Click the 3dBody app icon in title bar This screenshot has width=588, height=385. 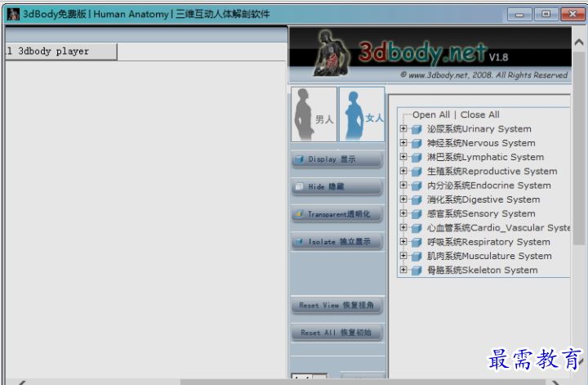pos(14,14)
